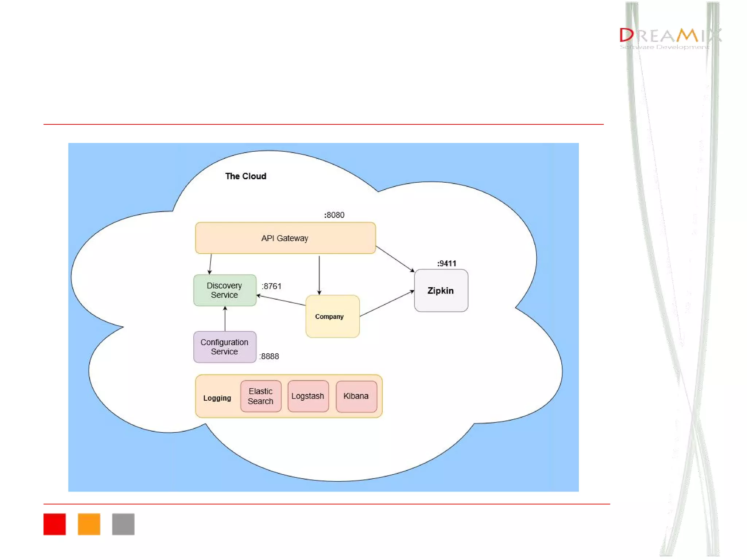
Task: Click the red square swatch
Action: click(x=55, y=524)
